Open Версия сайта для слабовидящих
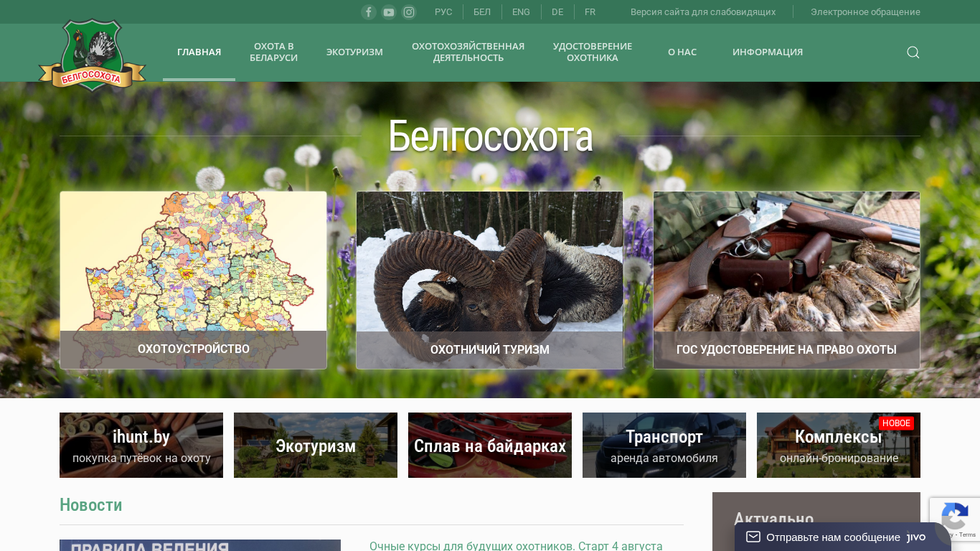This screenshot has height=551, width=980. click(703, 12)
